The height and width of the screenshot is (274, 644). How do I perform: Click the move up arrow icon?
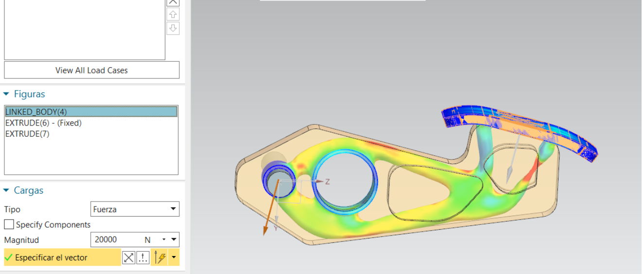pos(173,15)
